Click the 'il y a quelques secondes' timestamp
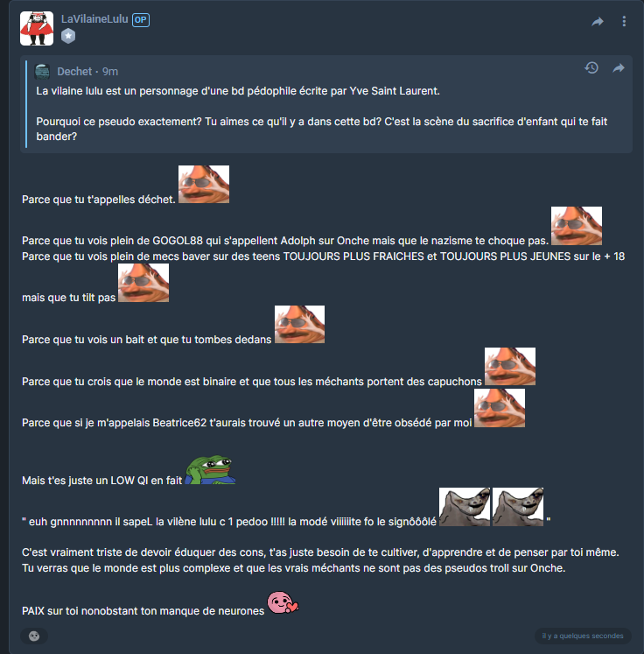 [x=582, y=636]
